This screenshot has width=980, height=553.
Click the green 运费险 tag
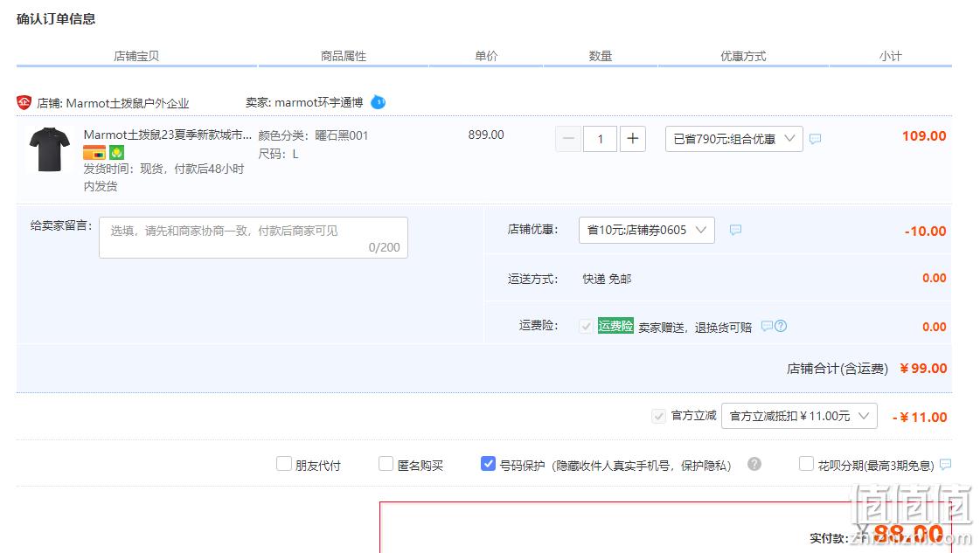tap(615, 326)
